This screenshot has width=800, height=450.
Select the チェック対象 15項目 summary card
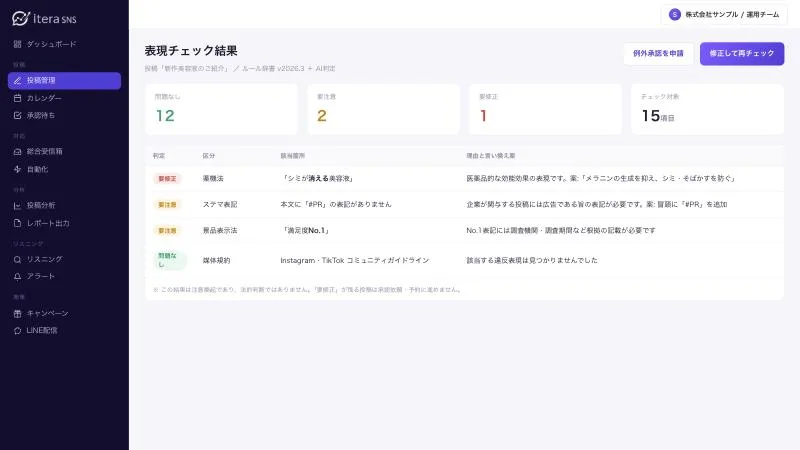point(707,109)
